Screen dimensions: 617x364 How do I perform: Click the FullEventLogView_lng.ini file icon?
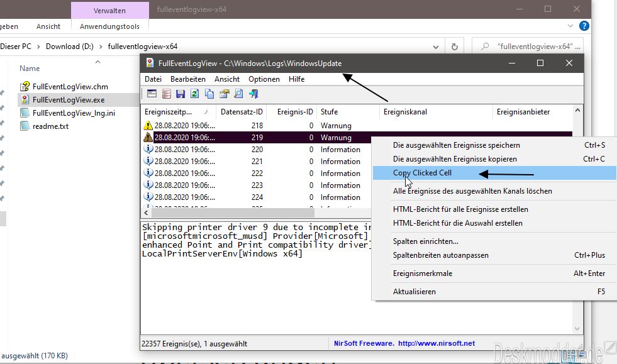pos(25,113)
